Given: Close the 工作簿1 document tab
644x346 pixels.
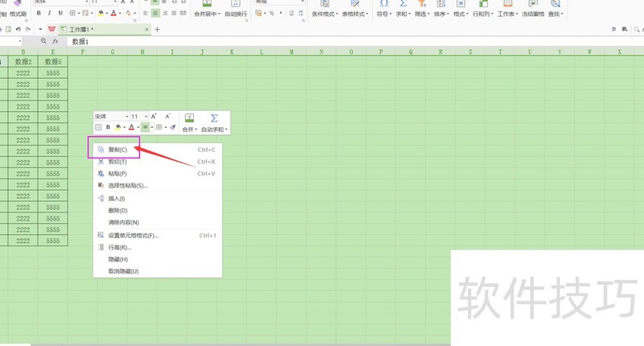Looking at the screenshot, I should click(147, 30).
